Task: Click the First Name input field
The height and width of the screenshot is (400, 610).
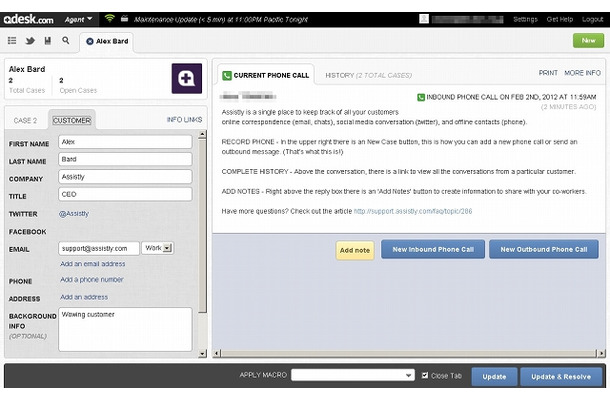Action: click(x=125, y=142)
